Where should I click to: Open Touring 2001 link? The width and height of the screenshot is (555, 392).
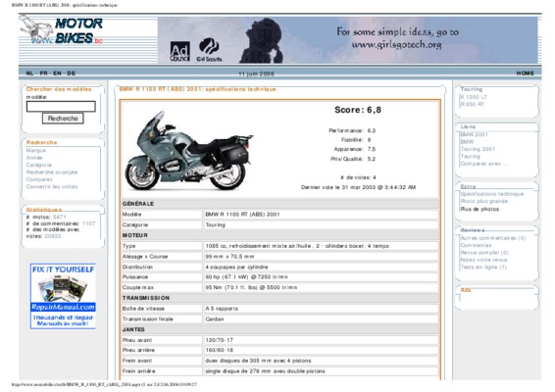pos(478,149)
